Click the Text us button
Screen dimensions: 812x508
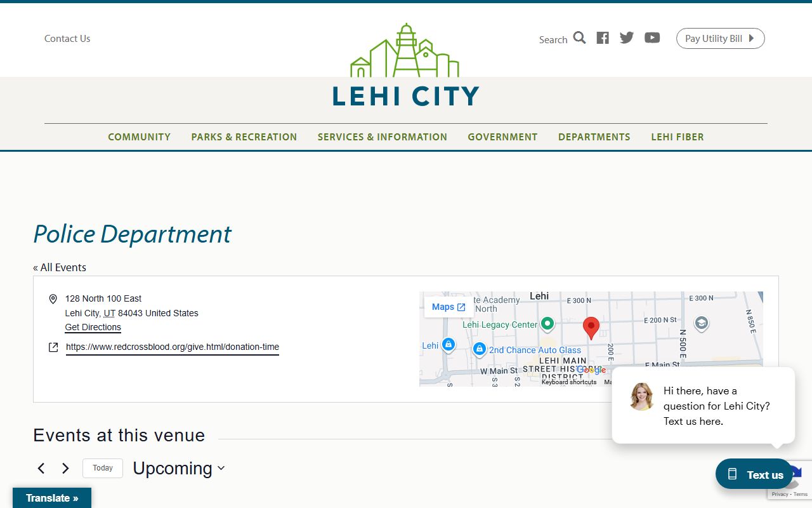tap(754, 474)
